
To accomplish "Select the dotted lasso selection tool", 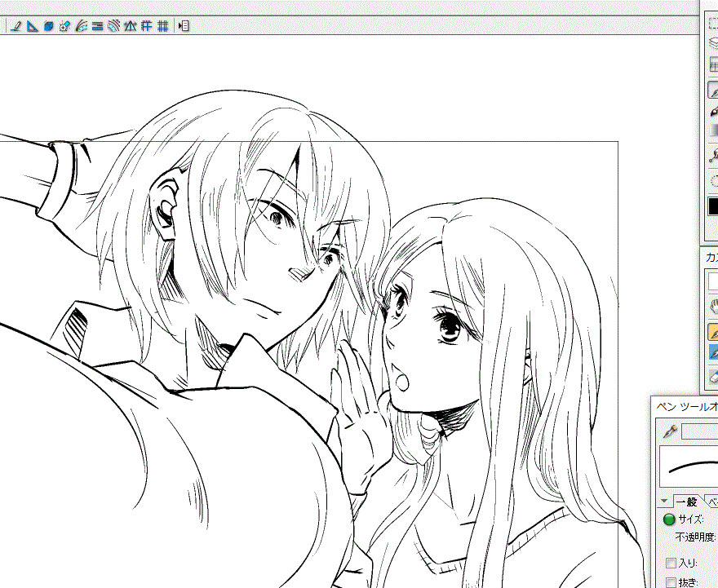I will (713, 181).
